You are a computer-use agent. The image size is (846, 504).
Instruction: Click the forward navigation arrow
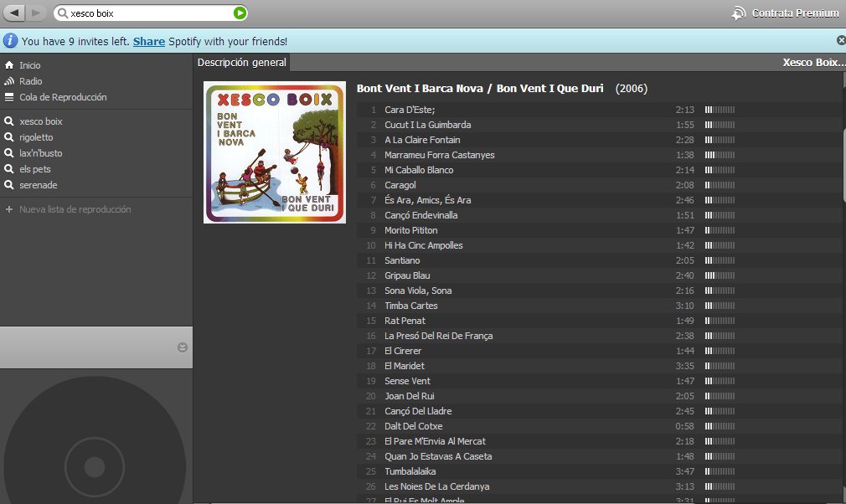coord(38,13)
